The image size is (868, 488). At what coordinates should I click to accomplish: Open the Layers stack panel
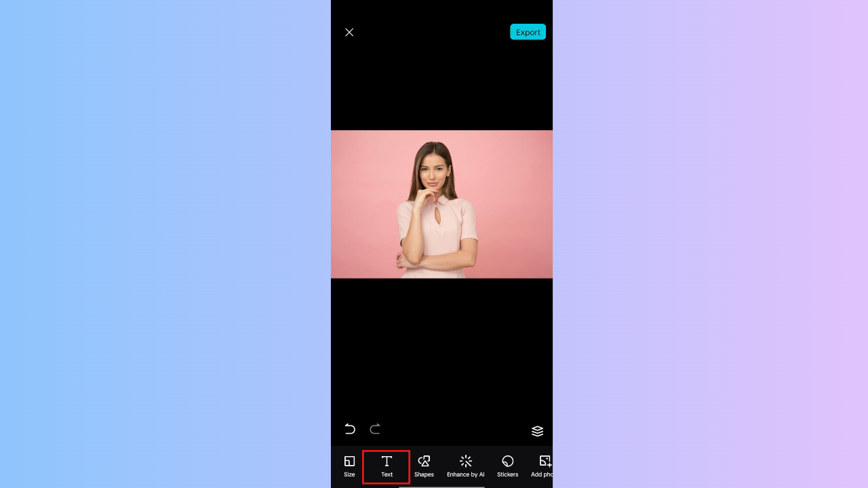537,430
